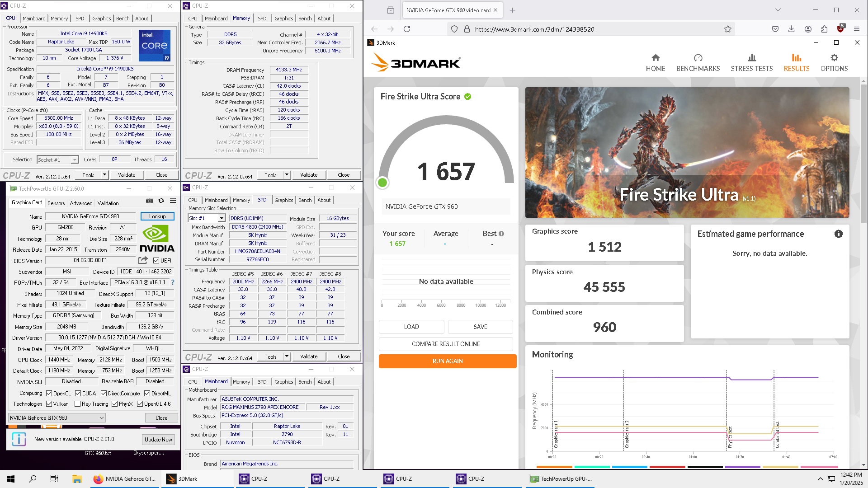Image resolution: width=868 pixels, height=488 pixels.
Task: Toggle the OpenGL 4.6 checkbox
Action: tap(140, 404)
